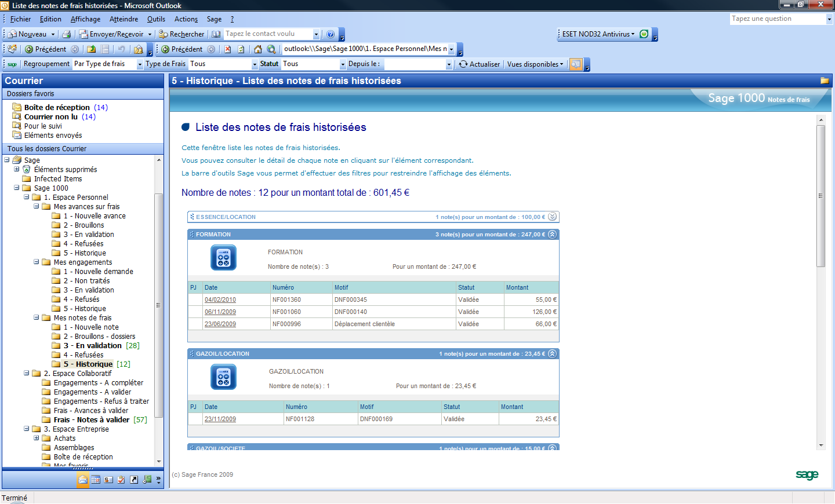Collapse the FORMATION section
This screenshot has width=835, height=504.
point(552,235)
